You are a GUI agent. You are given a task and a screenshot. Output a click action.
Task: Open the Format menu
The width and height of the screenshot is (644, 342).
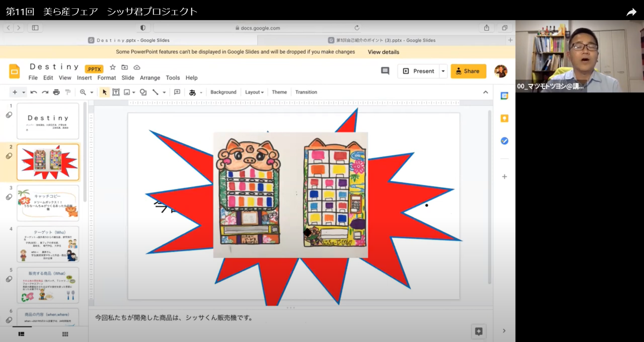pos(107,78)
